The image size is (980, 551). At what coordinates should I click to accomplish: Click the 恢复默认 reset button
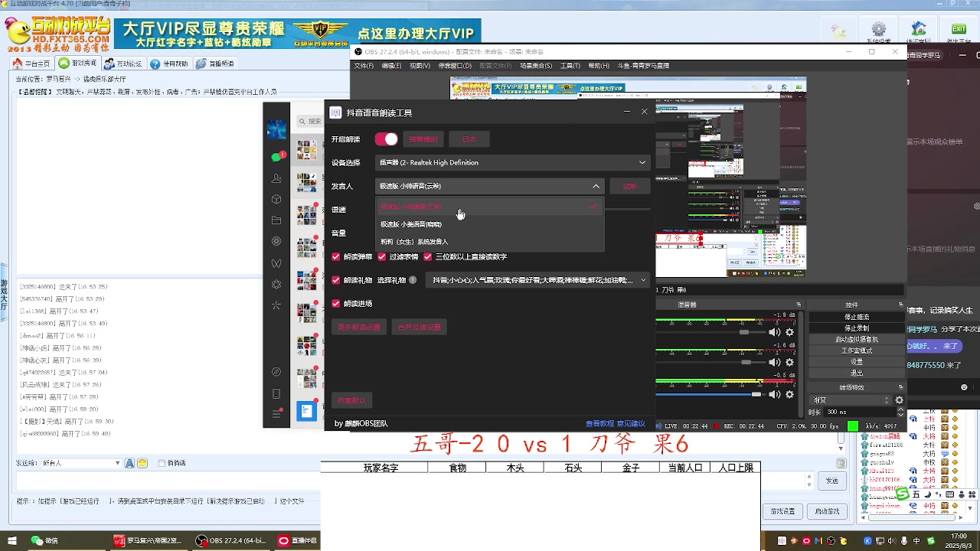tap(352, 400)
